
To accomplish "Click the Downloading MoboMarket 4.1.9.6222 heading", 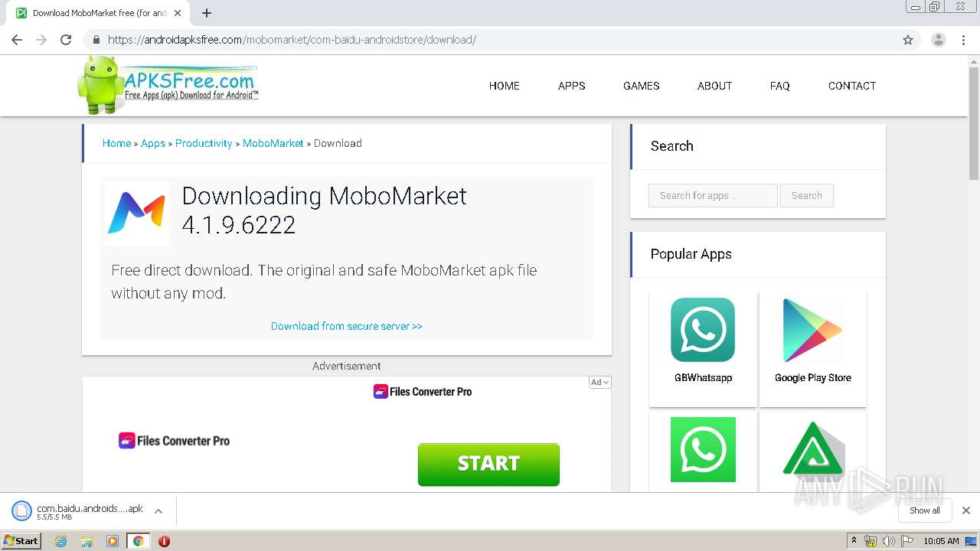I will (325, 210).
